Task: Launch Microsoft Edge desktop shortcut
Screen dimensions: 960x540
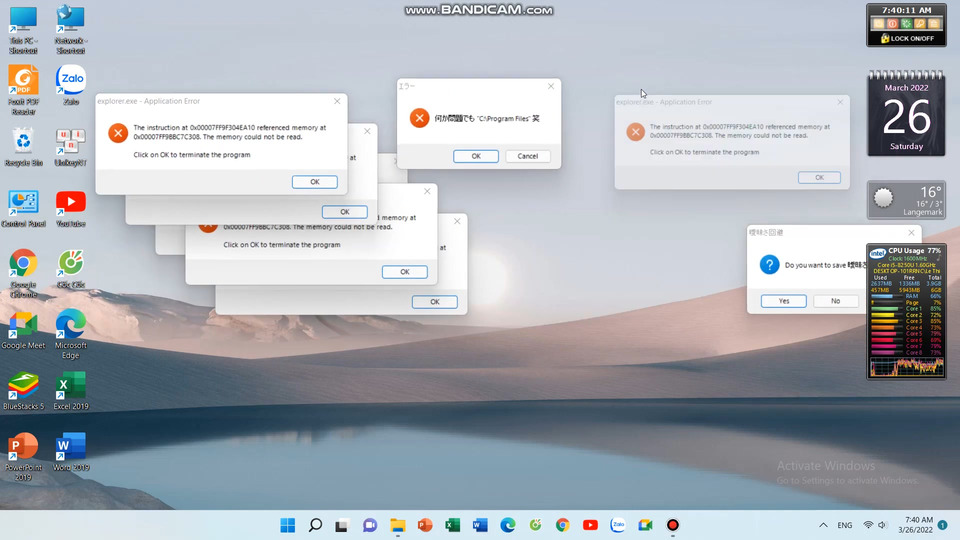Action: click(70, 334)
